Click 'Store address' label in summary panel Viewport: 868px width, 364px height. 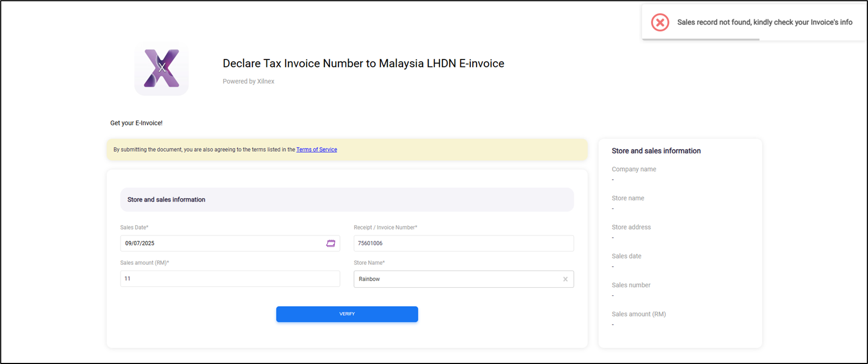(x=631, y=227)
